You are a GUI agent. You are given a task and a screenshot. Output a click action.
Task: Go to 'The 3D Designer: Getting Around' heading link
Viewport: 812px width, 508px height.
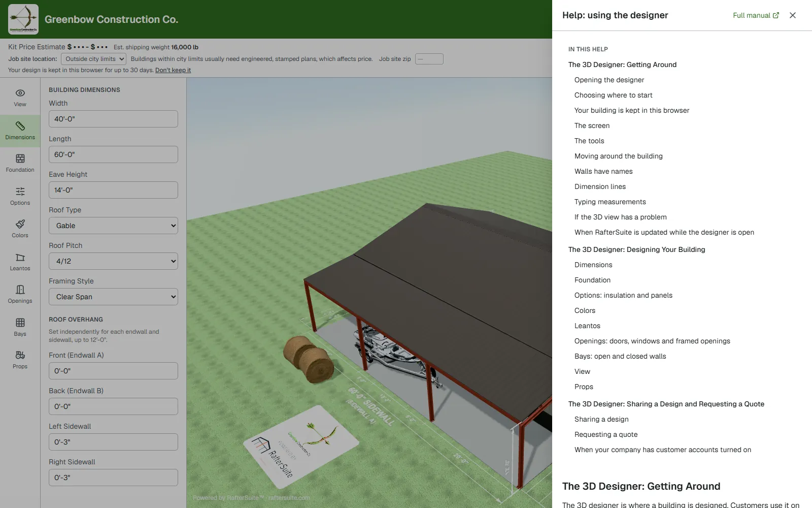tap(622, 65)
